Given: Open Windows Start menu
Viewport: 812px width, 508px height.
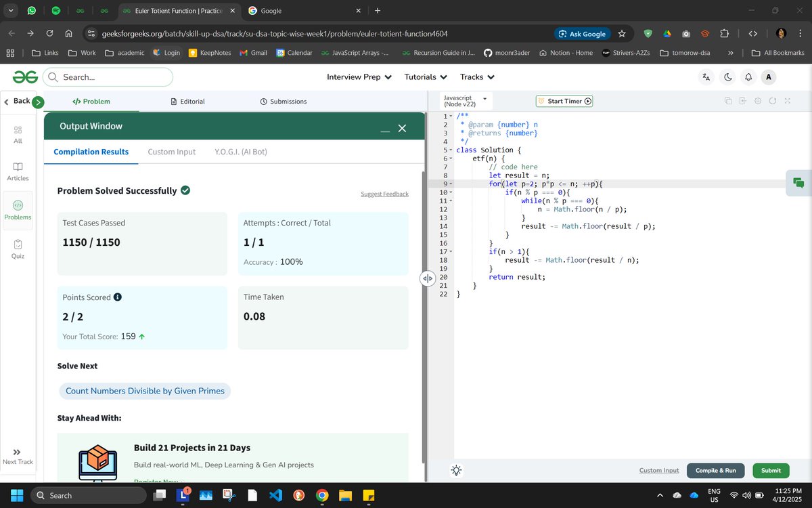Looking at the screenshot, I should pos(16,495).
